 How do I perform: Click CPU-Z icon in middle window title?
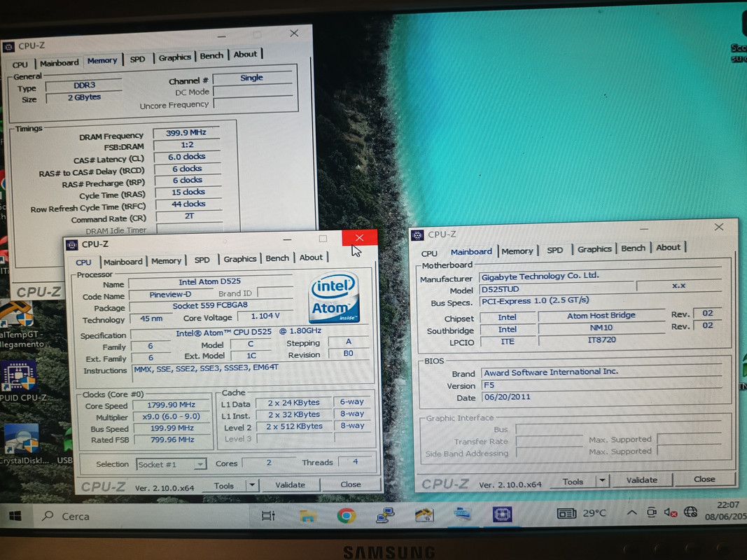[72, 245]
